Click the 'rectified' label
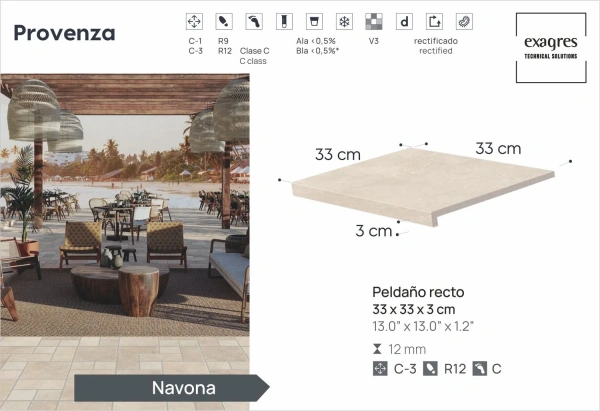 [x=435, y=51]
